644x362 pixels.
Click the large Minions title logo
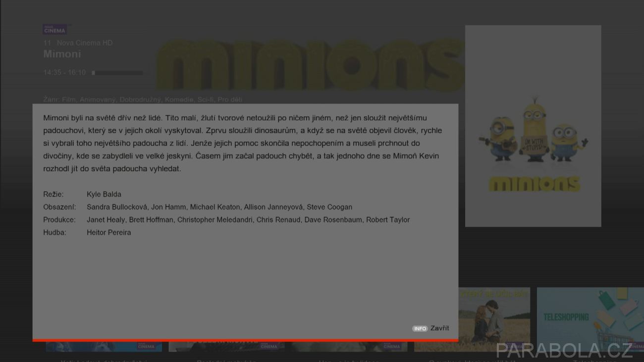click(311, 66)
